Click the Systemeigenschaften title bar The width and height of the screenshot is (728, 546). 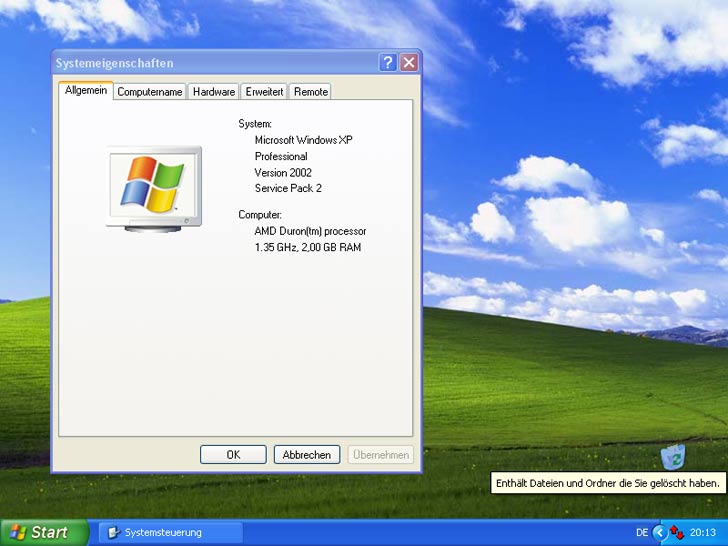coord(200,63)
